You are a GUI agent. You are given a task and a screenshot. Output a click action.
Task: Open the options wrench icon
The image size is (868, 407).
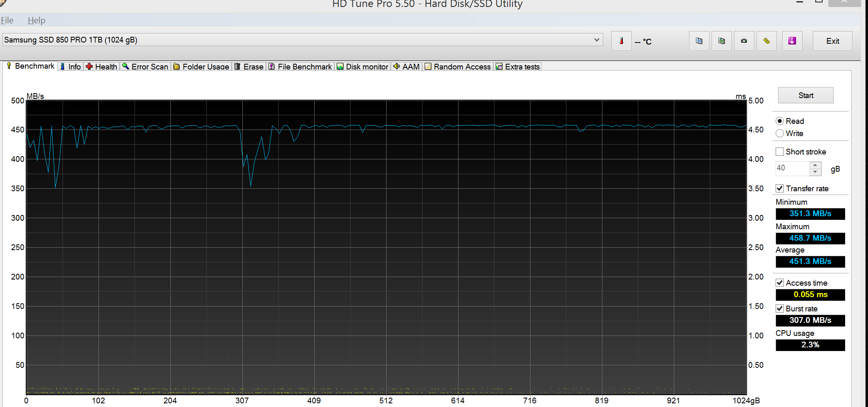click(x=766, y=41)
